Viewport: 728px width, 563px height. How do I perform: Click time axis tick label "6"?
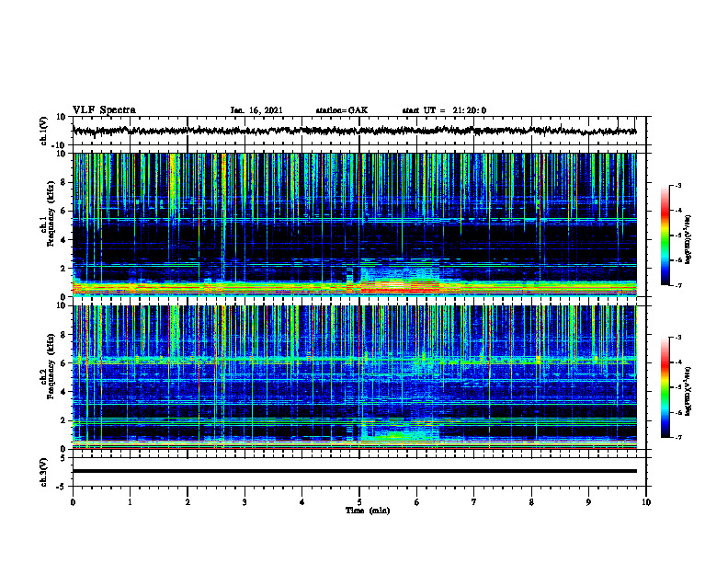(x=417, y=502)
